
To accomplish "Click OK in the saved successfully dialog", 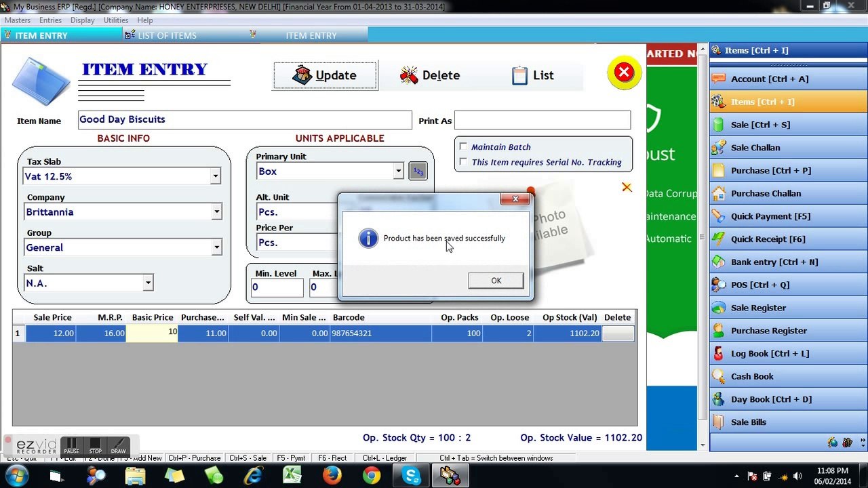I will coord(496,281).
